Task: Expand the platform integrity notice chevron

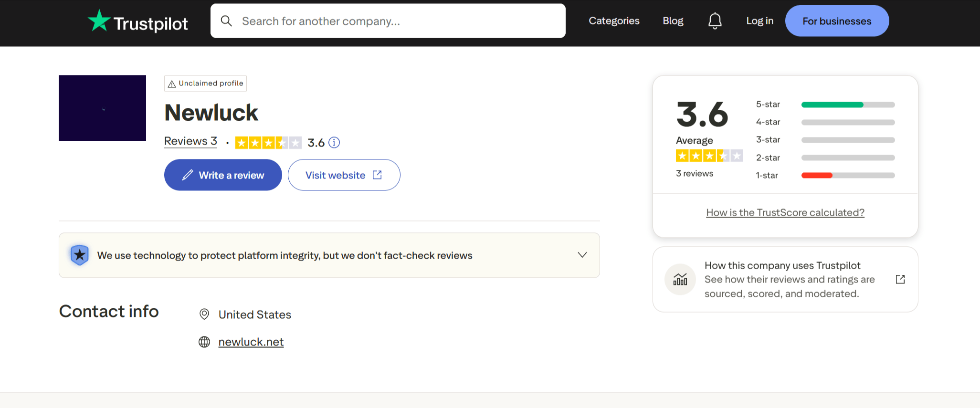Action: pos(582,255)
